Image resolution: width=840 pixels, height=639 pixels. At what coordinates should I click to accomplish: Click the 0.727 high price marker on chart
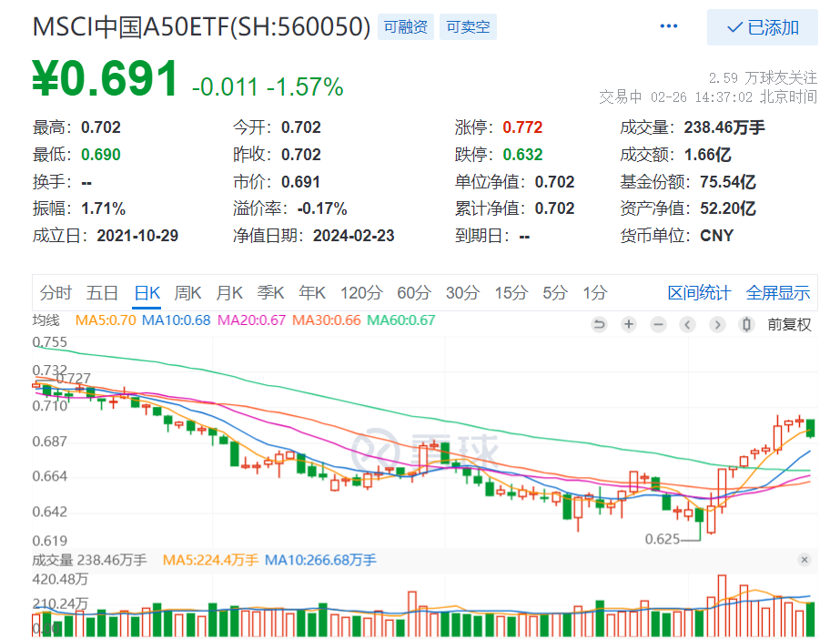[74, 378]
